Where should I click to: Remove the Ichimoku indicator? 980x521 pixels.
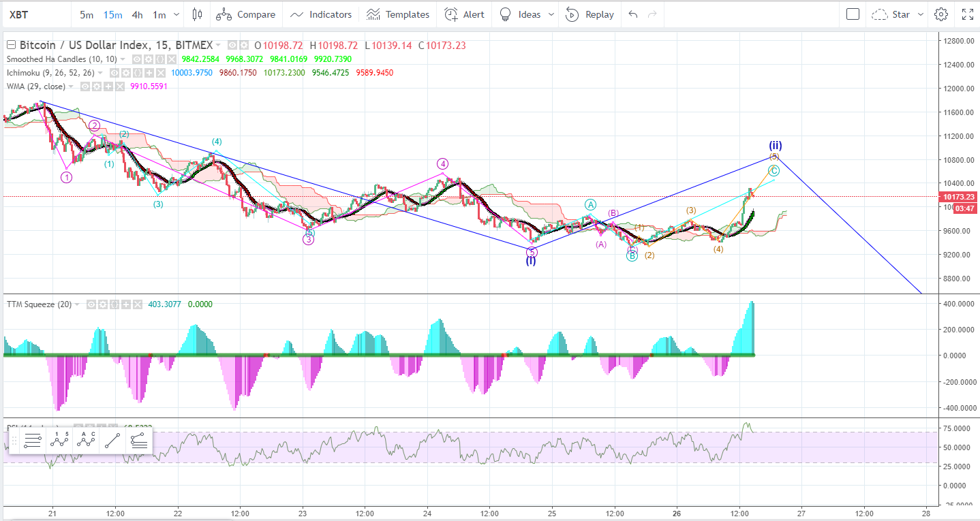tap(160, 73)
